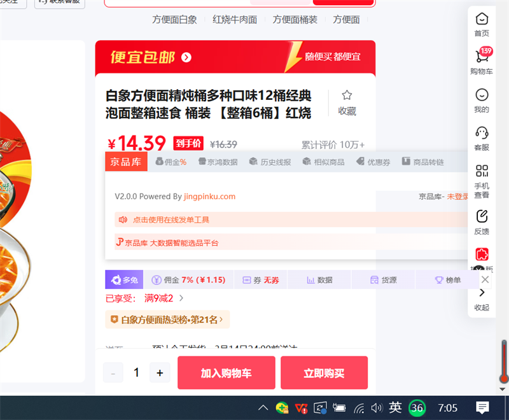Click the taskbar volume speaker icon

pos(376,408)
